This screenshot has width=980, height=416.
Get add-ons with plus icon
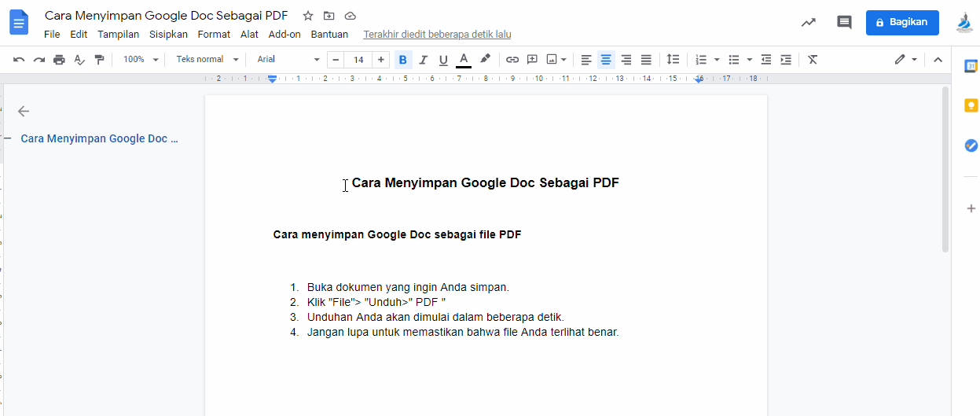(971, 208)
